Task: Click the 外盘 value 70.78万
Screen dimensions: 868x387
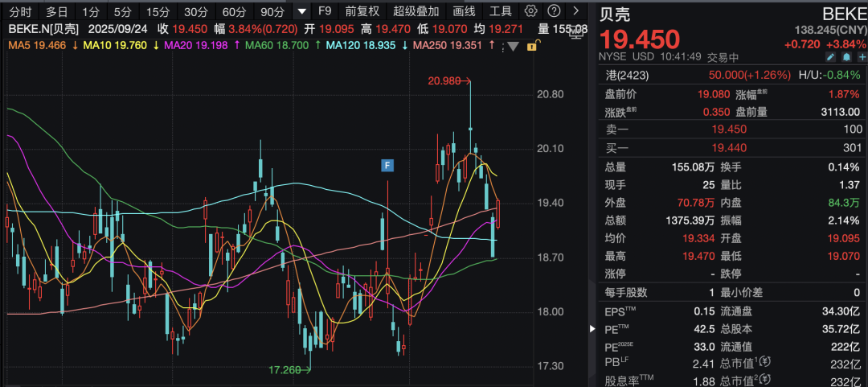Action: pos(694,202)
